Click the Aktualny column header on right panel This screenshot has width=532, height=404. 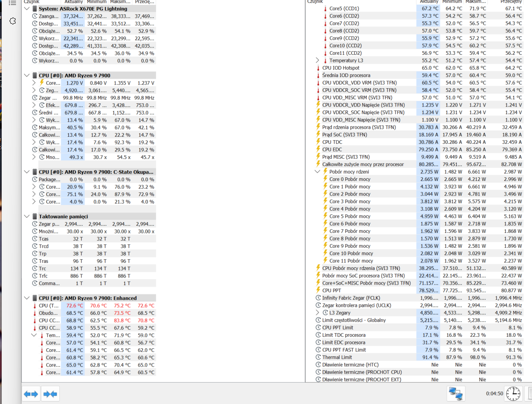[x=429, y=2]
